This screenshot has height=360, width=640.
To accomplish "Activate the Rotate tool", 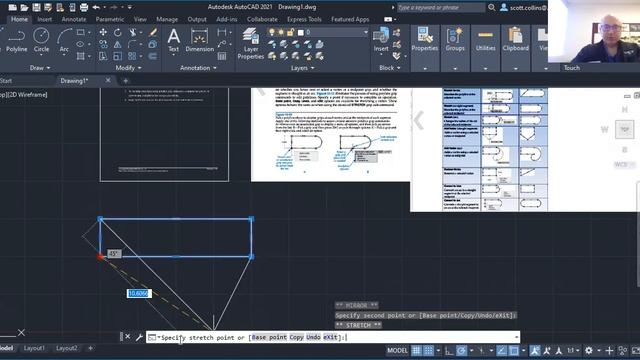I will coord(118,32).
